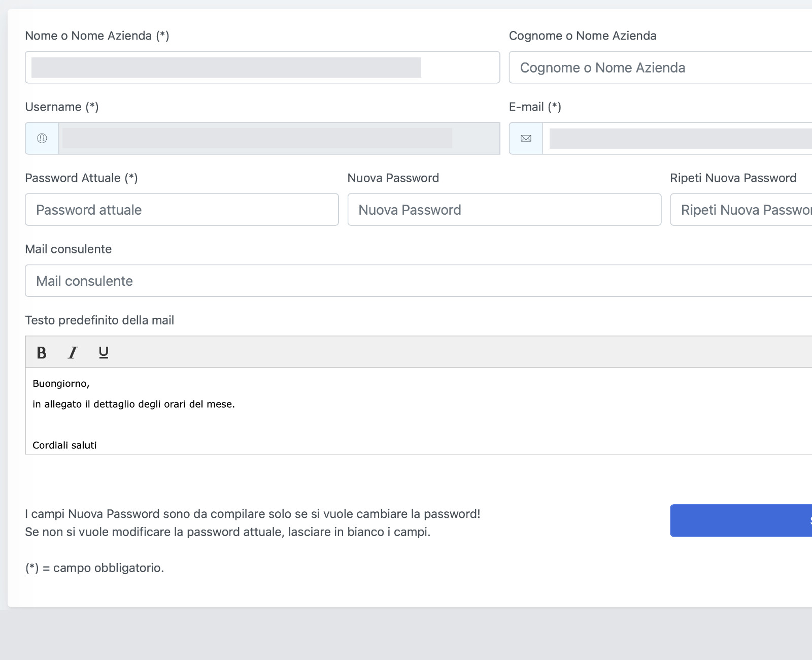Toggle italic formatting in mail editor
This screenshot has width=812, height=660.
[73, 352]
